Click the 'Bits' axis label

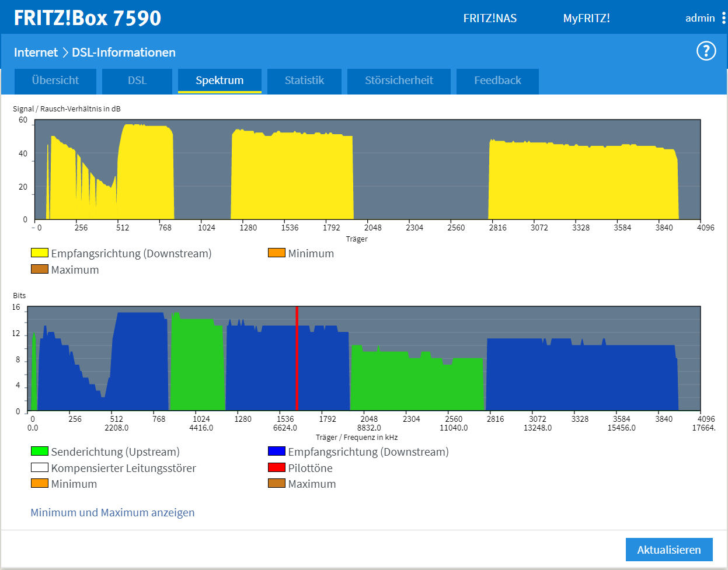coord(19,296)
